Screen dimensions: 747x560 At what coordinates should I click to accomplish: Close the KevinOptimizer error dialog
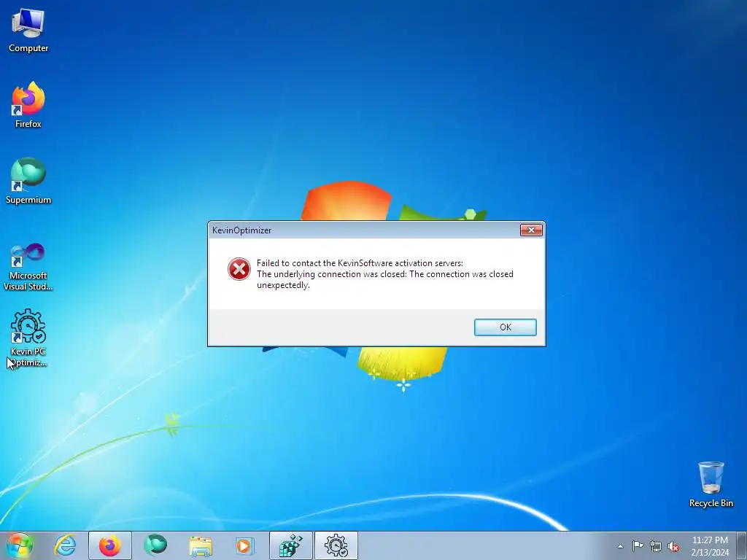(x=531, y=230)
